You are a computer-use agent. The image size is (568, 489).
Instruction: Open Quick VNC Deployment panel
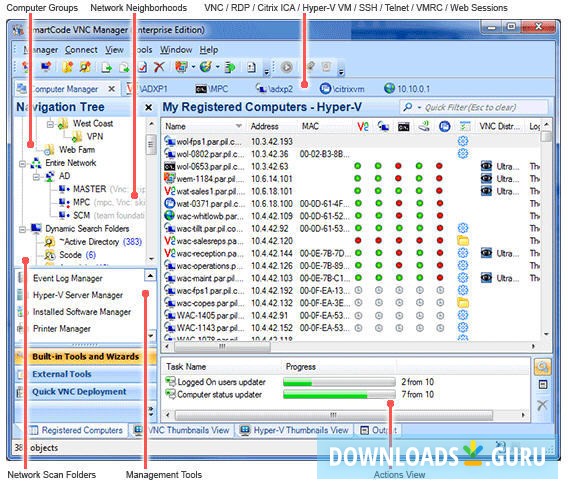[79, 392]
